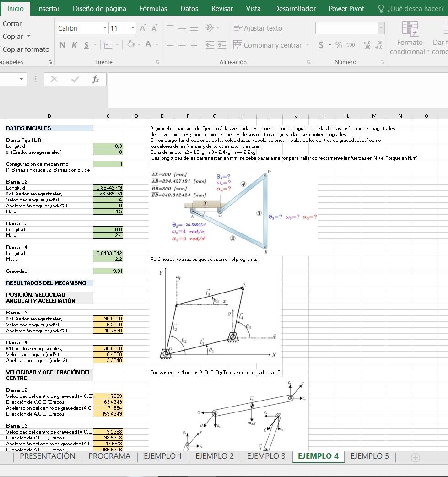
Task: Click Copiar formato format painter
Action: click(26, 49)
